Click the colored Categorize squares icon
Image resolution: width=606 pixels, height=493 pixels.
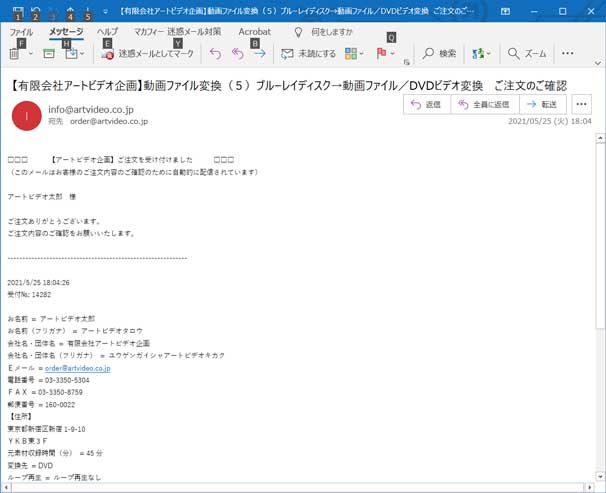pos(351,53)
